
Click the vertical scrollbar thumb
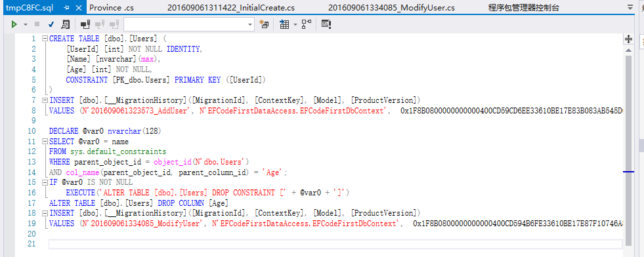[628, 151]
